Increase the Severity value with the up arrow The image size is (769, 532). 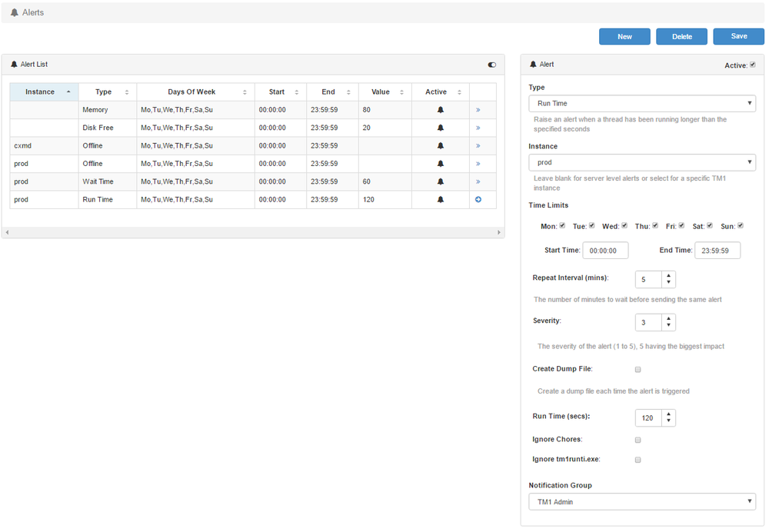pyautogui.click(x=669, y=318)
